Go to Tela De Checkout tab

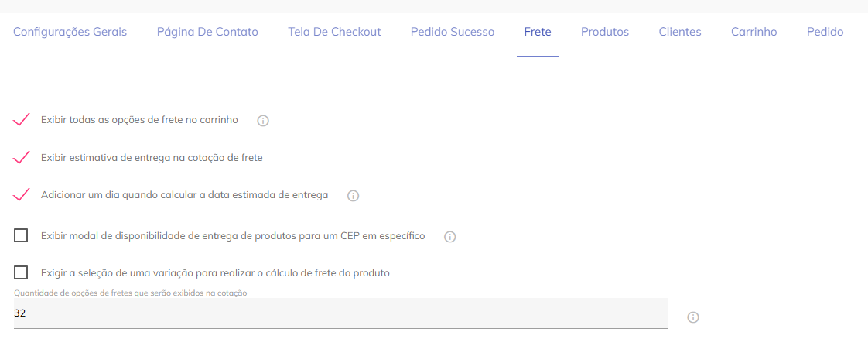click(x=334, y=32)
